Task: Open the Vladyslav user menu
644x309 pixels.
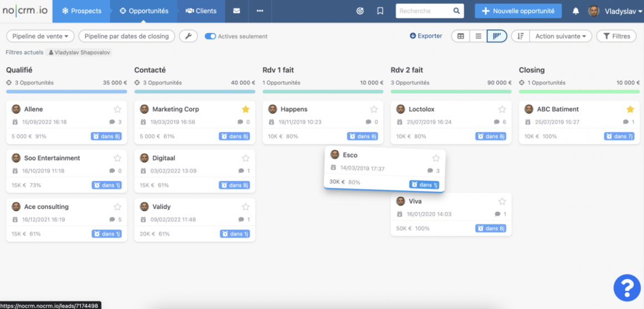Action: (x=612, y=11)
